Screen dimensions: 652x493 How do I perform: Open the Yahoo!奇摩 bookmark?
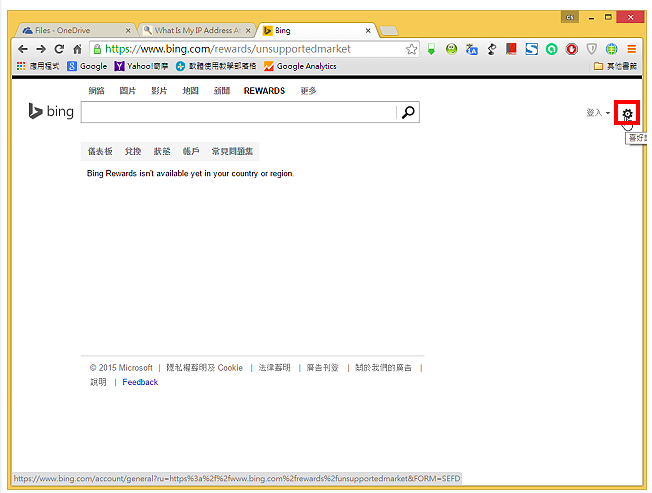click(x=141, y=66)
